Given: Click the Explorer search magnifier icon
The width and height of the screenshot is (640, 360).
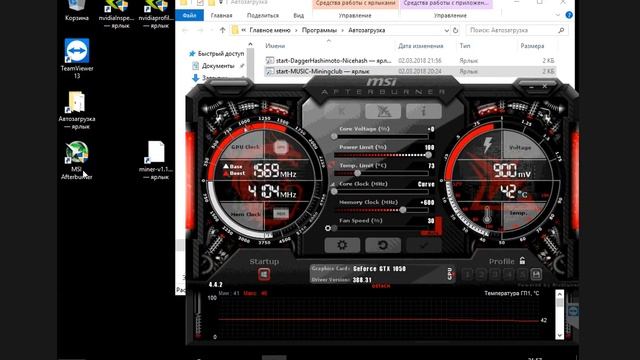Looking at the screenshot, I should [x=561, y=30].
